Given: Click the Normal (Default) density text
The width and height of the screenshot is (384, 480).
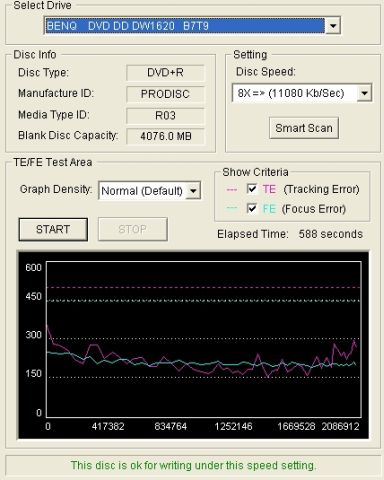Looking at the screenshot, I should [142, 191].
